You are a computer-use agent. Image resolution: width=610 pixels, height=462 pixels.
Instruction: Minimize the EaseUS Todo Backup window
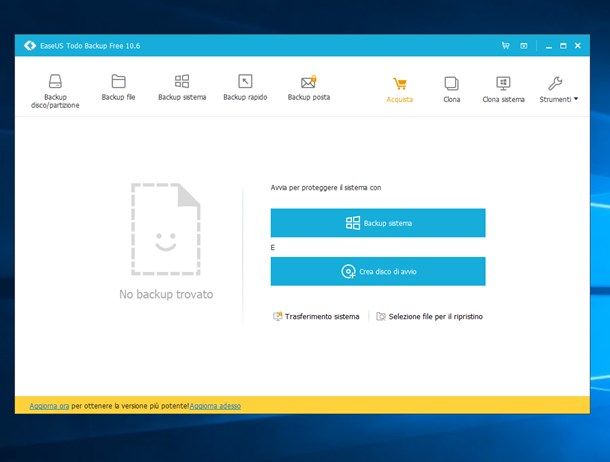tap(549, 46)
